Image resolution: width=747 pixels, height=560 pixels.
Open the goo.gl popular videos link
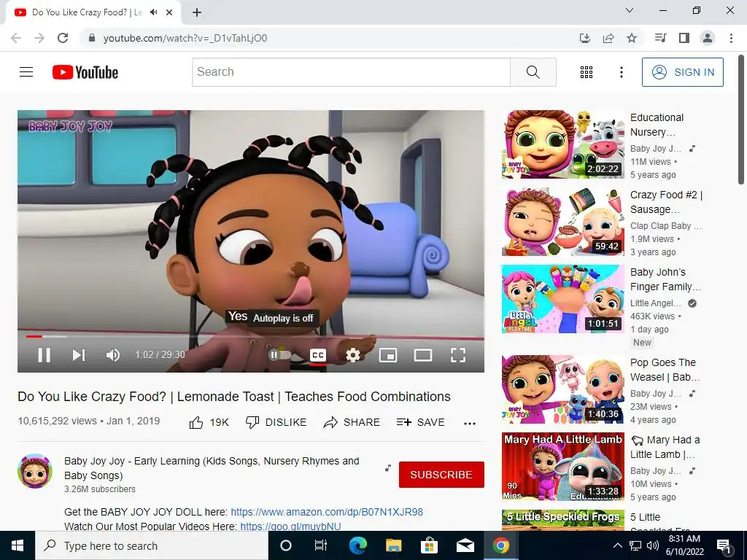click(x=290, y=526)
